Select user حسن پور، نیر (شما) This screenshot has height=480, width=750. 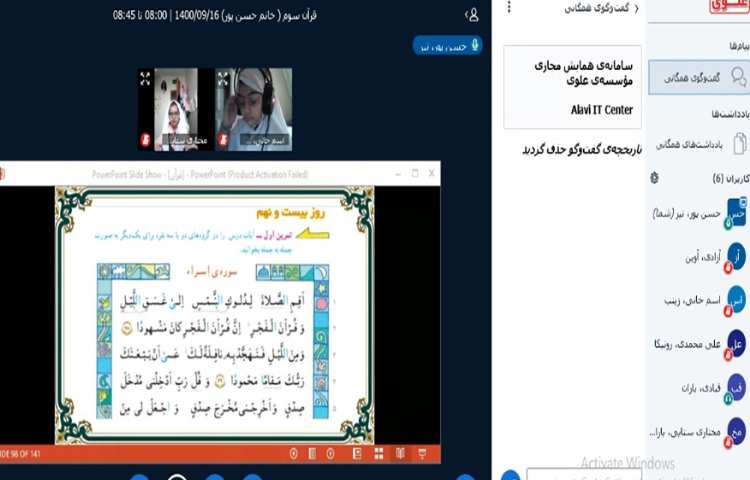699,214
